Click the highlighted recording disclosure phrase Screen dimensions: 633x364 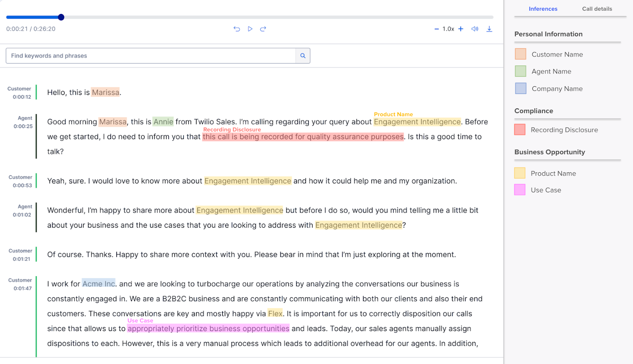point(303,137)
